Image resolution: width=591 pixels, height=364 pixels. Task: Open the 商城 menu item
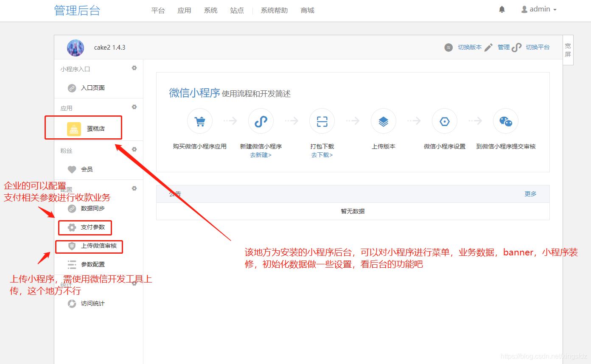pos(307,11)
